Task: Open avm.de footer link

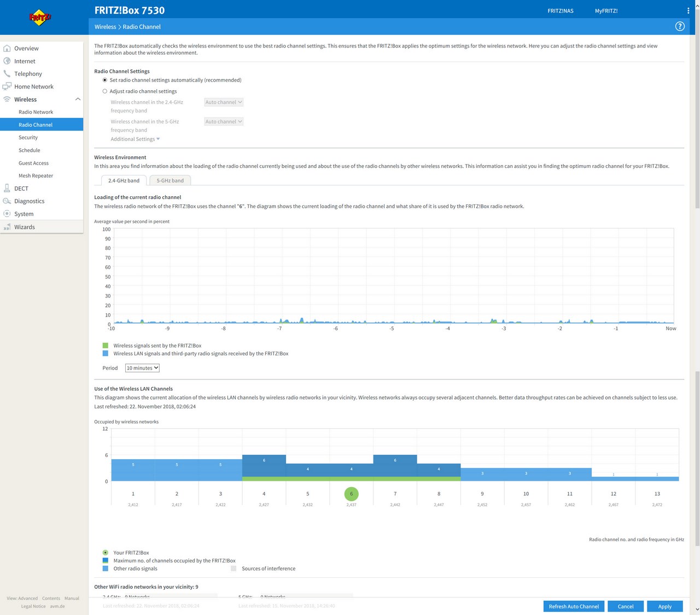Action: 57,606
